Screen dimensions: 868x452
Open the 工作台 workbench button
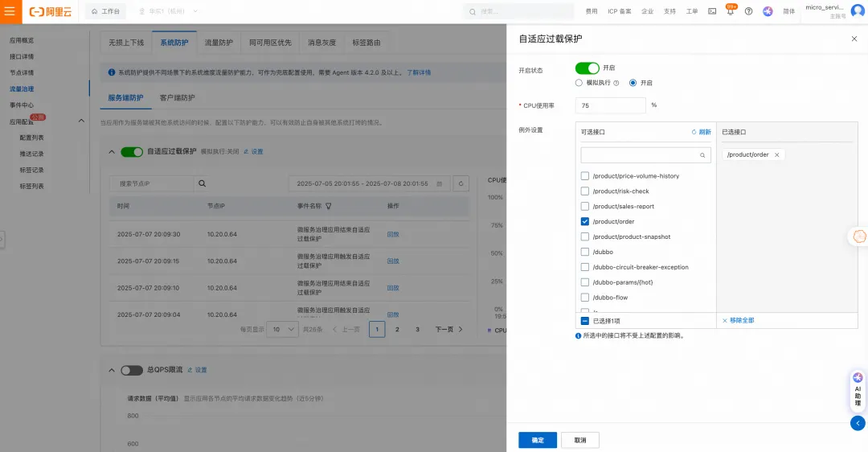coord(106,11)
